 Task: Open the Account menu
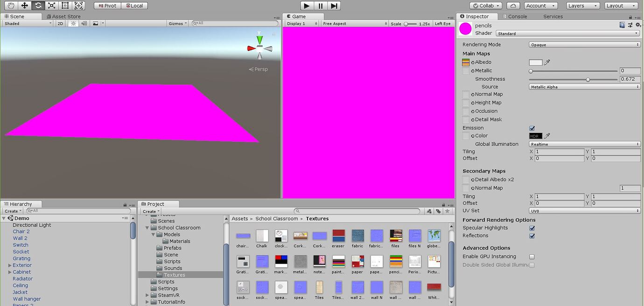coord(540,6)
